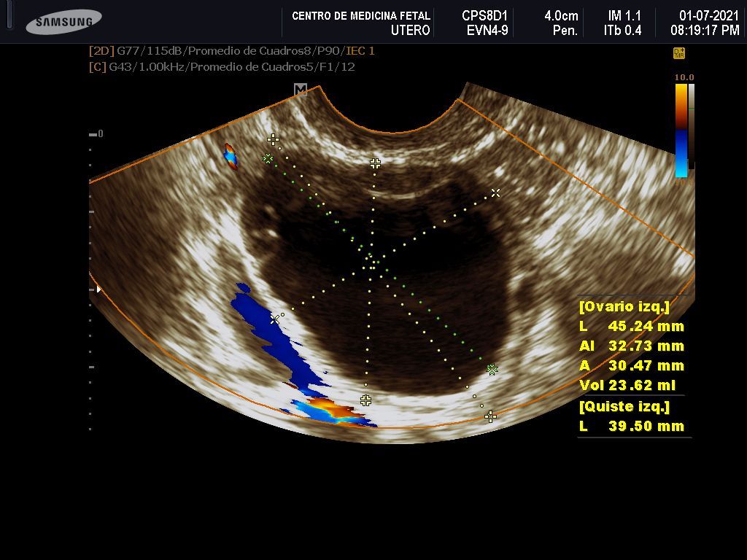
Task: Click the time 08:19:17 PM
Action: pyautogui.click(x=705, y=31)
